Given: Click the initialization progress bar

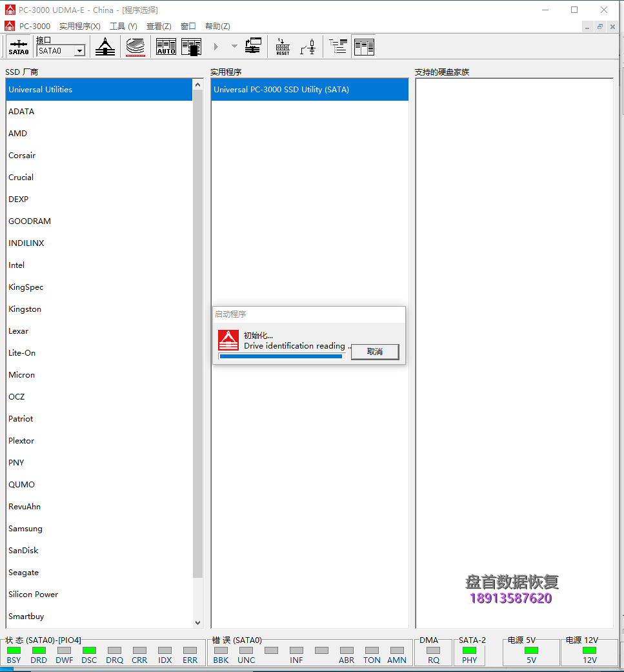Looking at the screenshot, I should tap(281, 356).
